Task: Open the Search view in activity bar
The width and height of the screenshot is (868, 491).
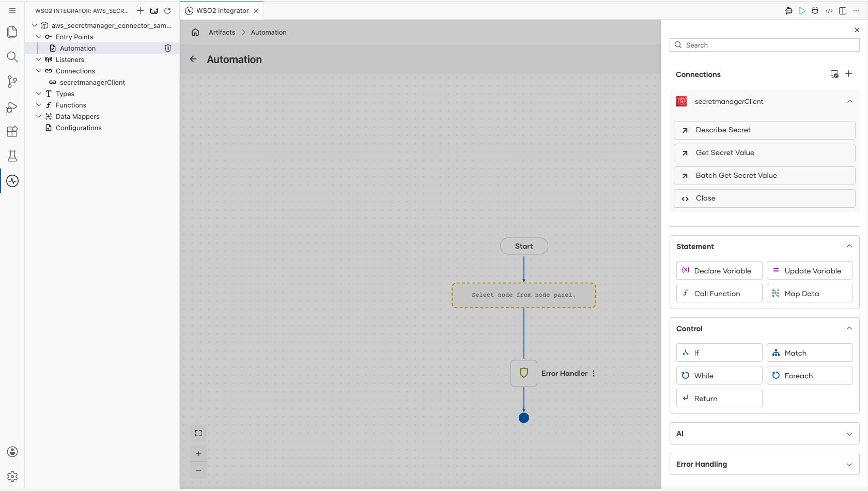Action: point(12,57)
